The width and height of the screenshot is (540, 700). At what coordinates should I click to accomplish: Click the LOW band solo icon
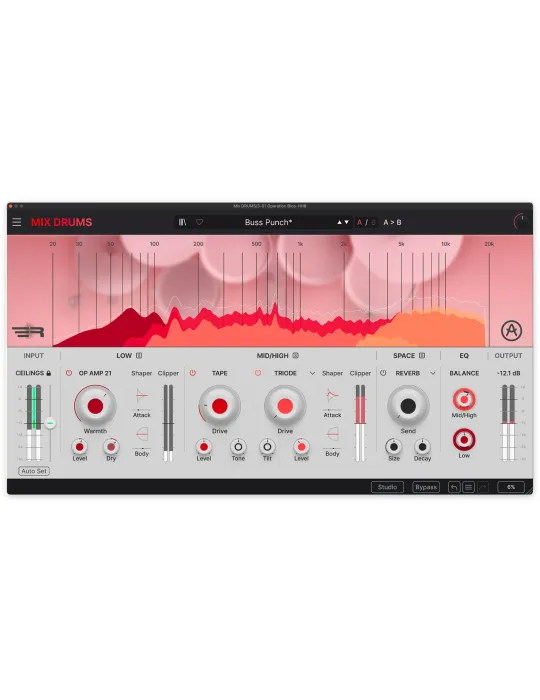139,356
